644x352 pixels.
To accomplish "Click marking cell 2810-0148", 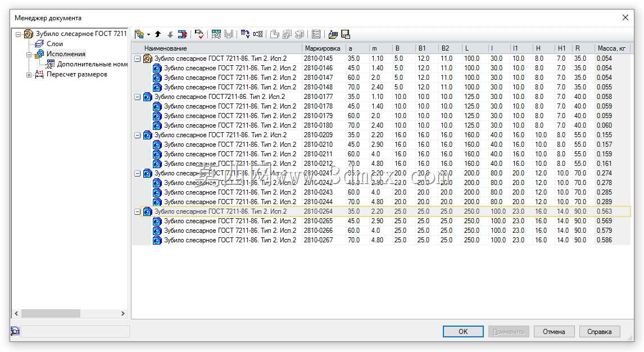I will [x=324, y=87].
